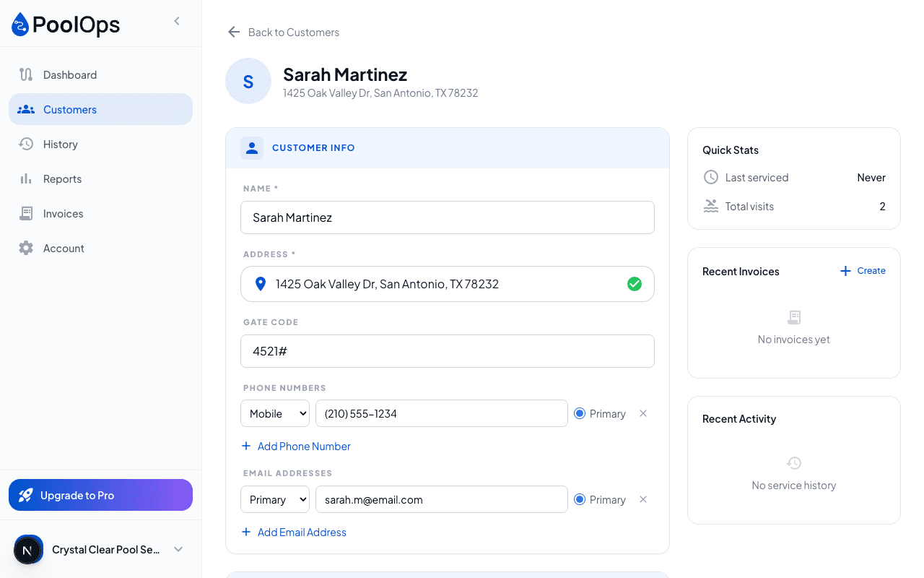Click the Upgrade to Pro button
Viewport: 924px width, 578px height.
pos(100,495)
